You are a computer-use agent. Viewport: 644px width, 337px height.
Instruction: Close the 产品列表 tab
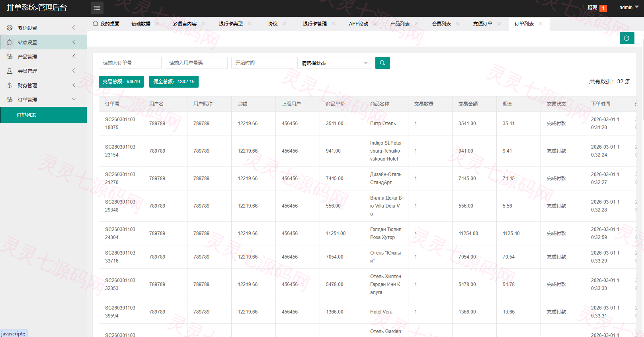(x=416, y=24)
